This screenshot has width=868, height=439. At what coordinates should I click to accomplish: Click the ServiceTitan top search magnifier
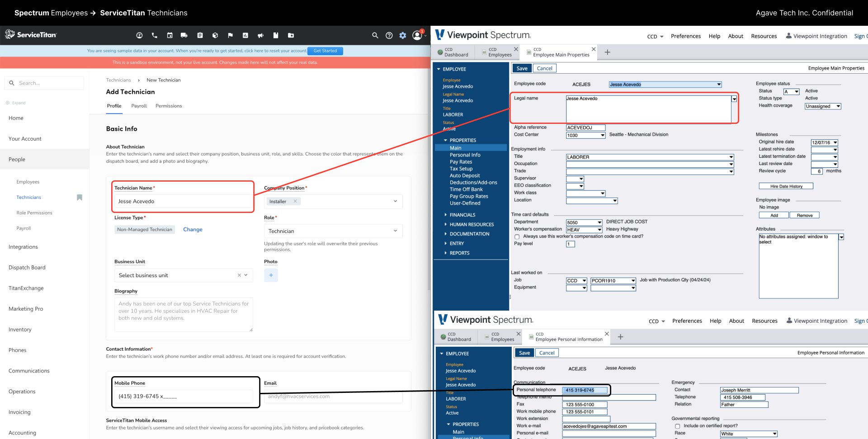[x=375, y=35]
